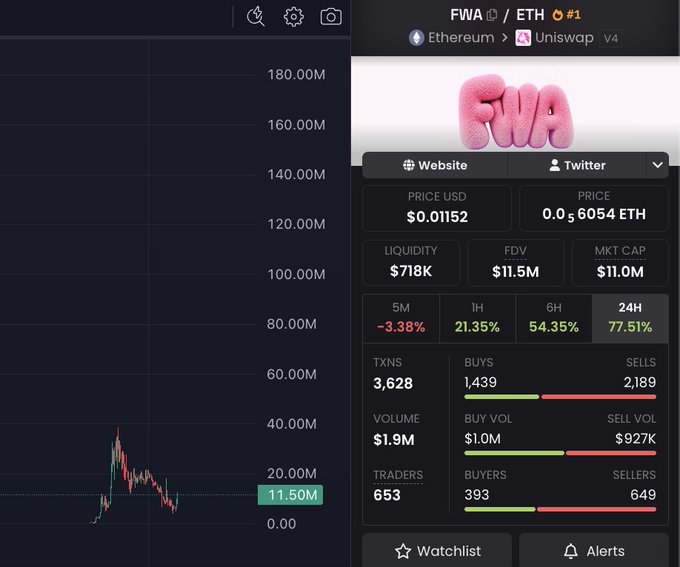Select the 5M timeframe tab
Viewport: 680px width, 567px height.
[x=401, y=318]
